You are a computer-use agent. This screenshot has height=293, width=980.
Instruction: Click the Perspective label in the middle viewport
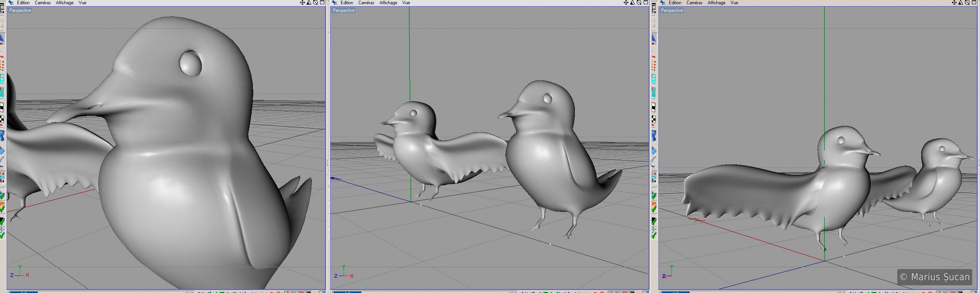[343, 10]
